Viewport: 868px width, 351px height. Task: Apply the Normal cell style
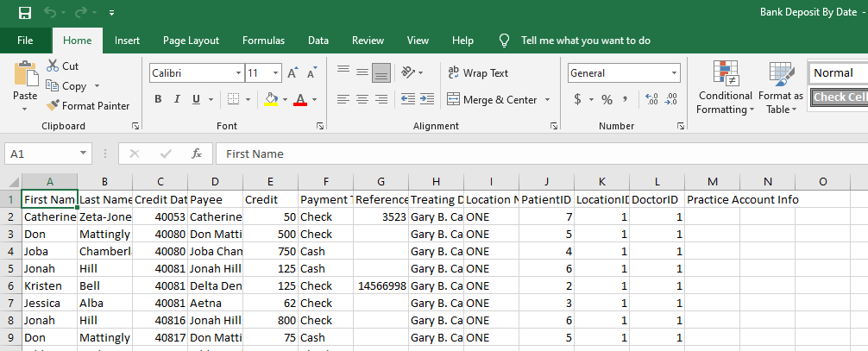pyautogui.click(x=838, y=73)
